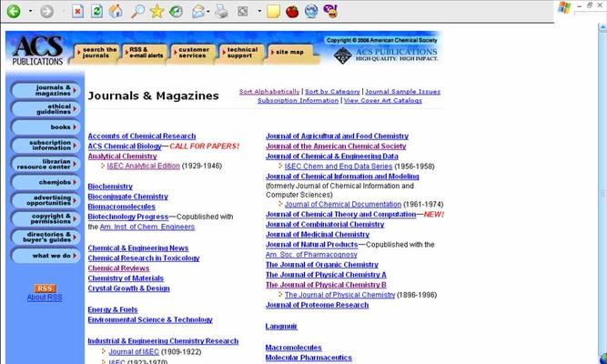Open 'Macromolecules' journal link
The width and height of the screenshot is (607, 364).
click(x=293, y=348)
